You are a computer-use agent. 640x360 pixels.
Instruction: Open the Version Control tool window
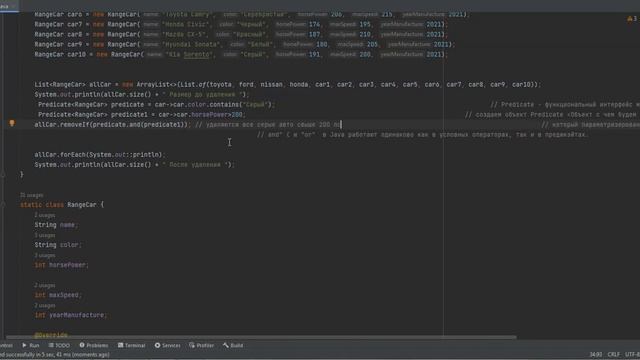pyautogui.click(x=6, y=345)
